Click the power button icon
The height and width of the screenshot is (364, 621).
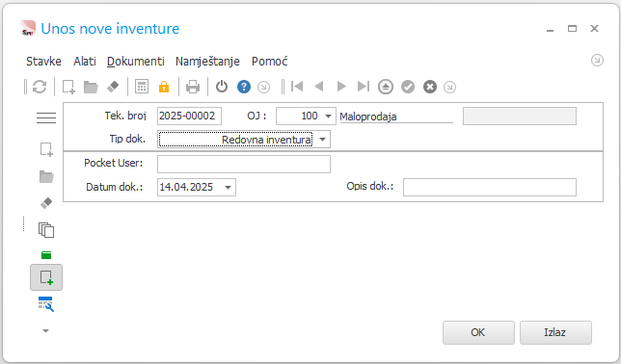tap(222, 87)
